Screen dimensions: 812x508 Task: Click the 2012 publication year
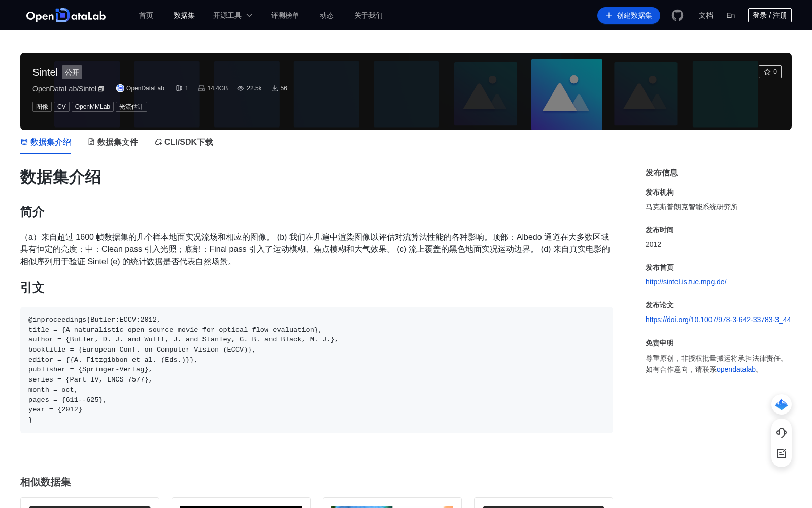(653, 244)
